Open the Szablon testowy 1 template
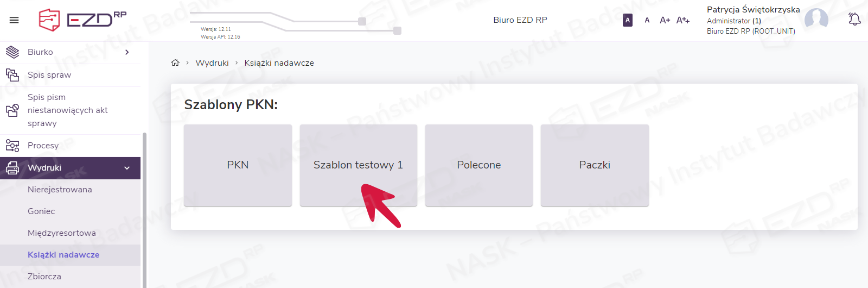868x288 pixels. coord(358,165)
